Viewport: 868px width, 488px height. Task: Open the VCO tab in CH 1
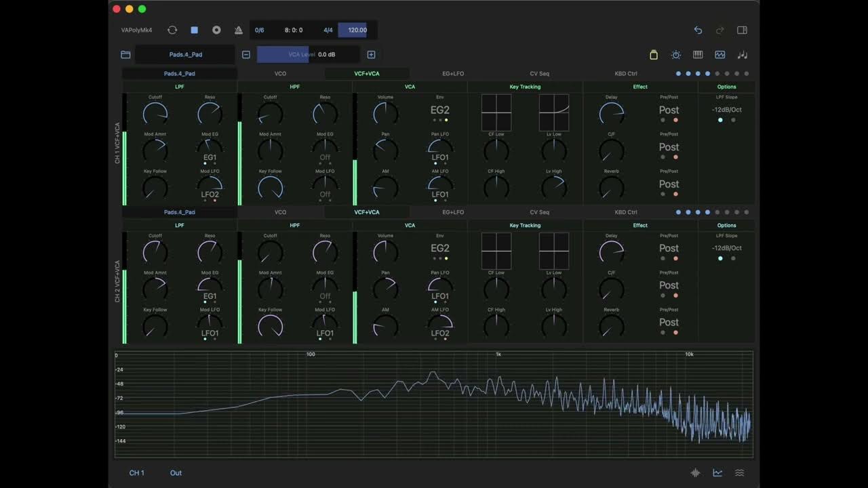(x=280, y=73)
